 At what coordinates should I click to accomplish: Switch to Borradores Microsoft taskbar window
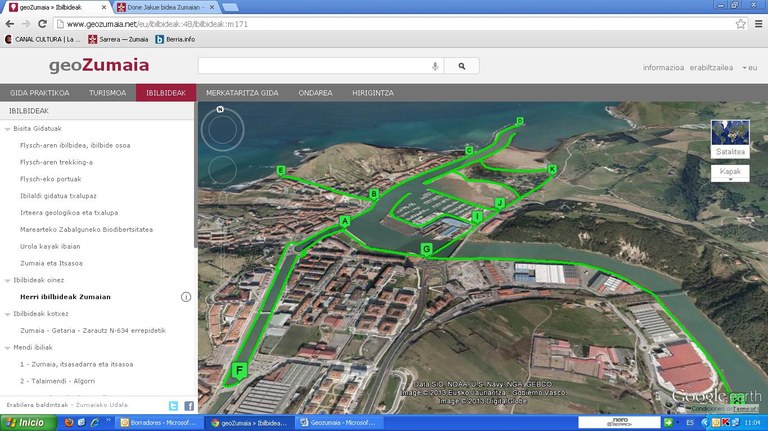[x=158, y=422]
